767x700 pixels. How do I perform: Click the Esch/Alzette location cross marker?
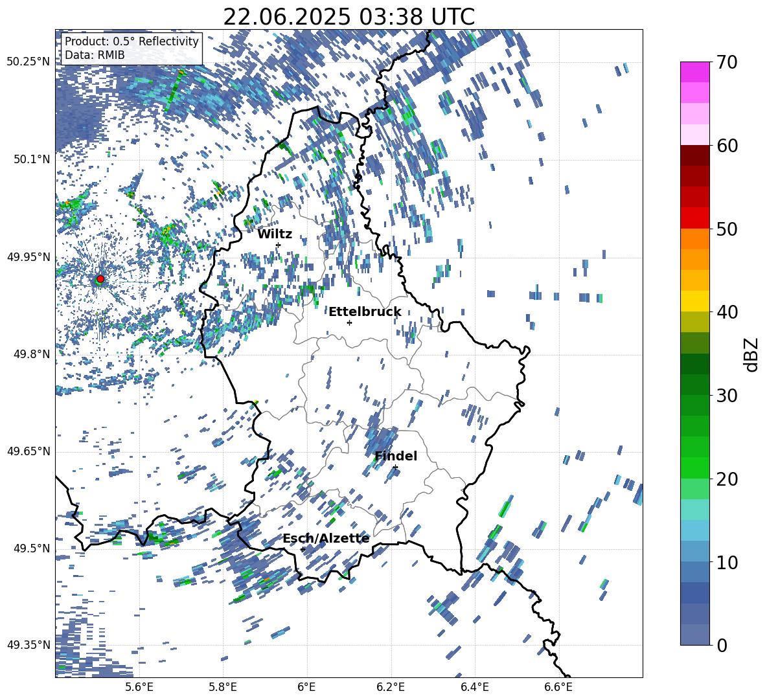click(x=303, y=549)
